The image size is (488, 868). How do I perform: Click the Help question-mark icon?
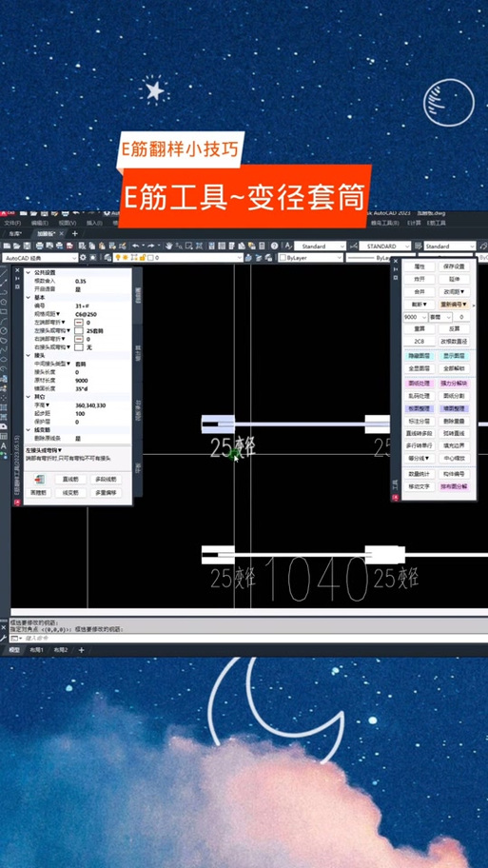click(x=274, y=246)
